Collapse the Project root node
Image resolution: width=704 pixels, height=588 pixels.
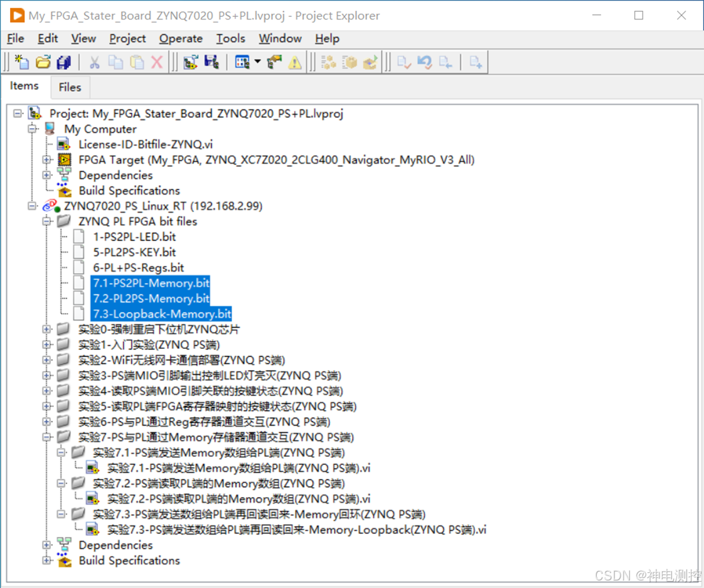pos(18,113)
